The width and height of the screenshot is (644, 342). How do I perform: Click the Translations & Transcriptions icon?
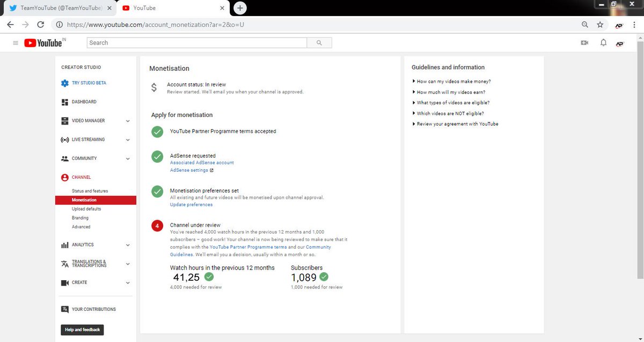(x=65, y=264)
